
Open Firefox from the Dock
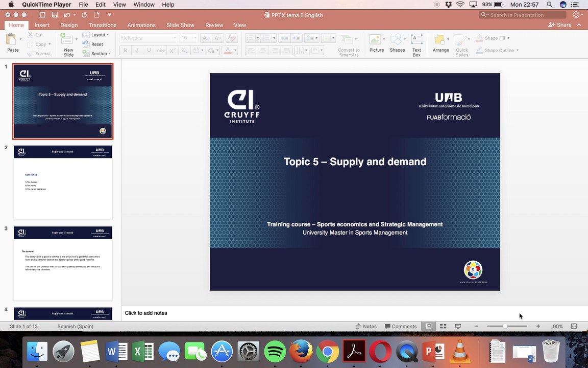coord(301,352)
